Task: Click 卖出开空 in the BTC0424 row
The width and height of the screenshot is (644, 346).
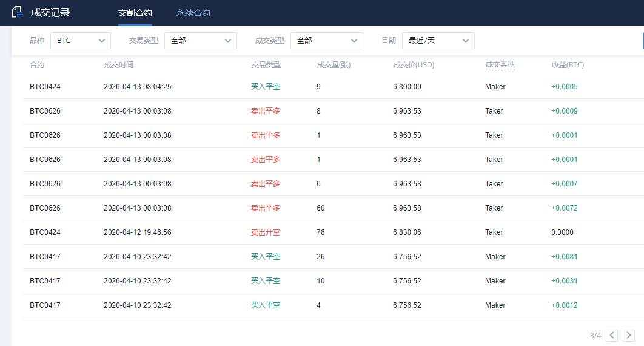Action: point(266,232)
